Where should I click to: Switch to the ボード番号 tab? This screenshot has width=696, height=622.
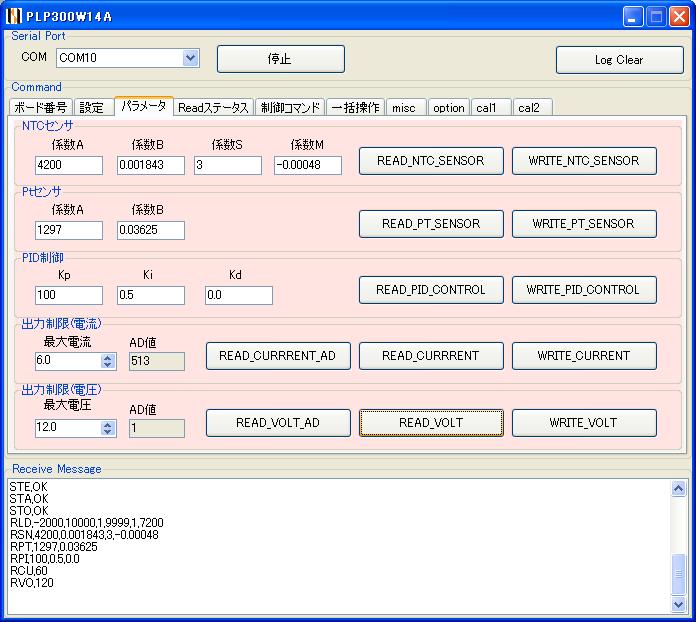[x=40, y=107]
